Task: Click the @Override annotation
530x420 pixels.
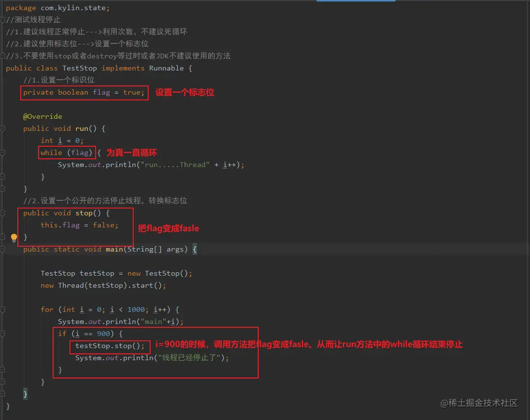Action: (42, 116)
